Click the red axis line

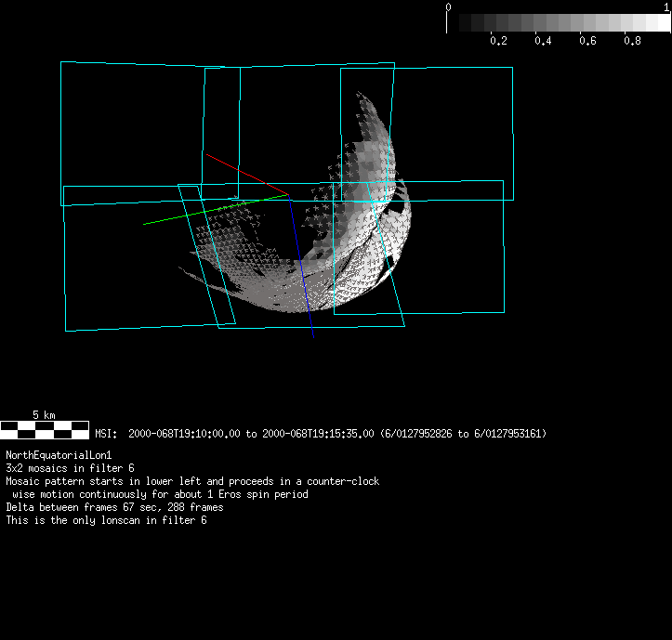(x=245, y=174)
